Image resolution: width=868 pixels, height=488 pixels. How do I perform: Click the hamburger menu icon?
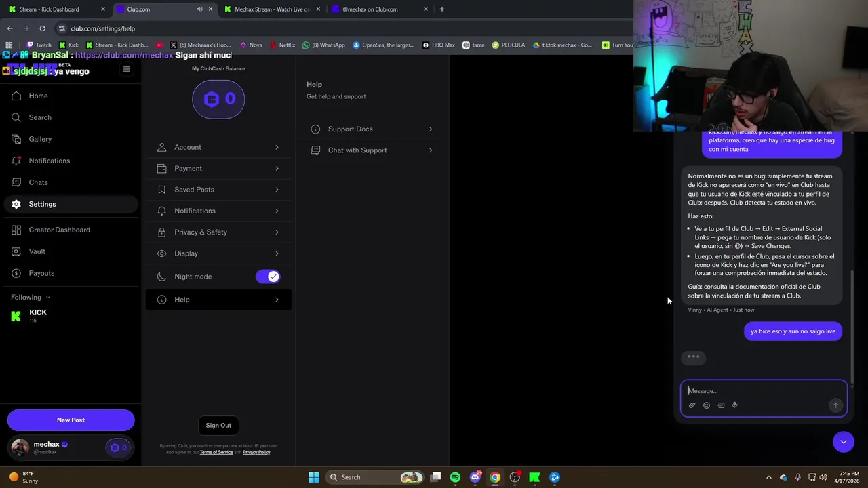126,69
